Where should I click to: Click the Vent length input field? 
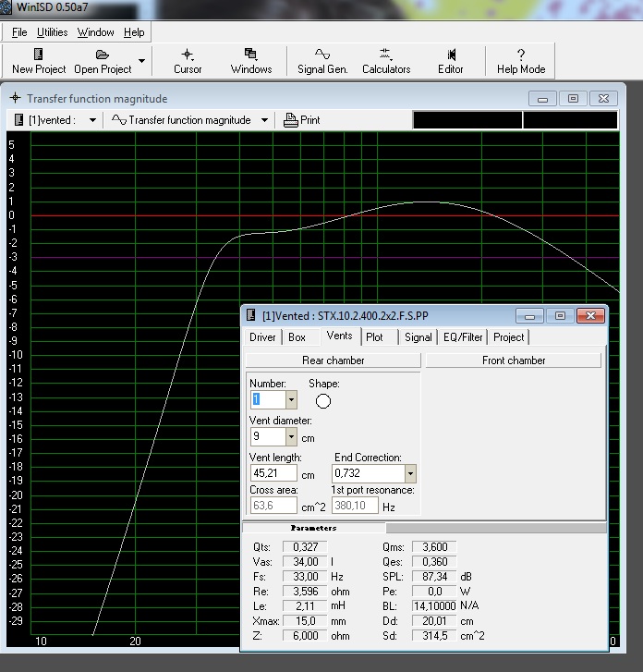(273, 473)
